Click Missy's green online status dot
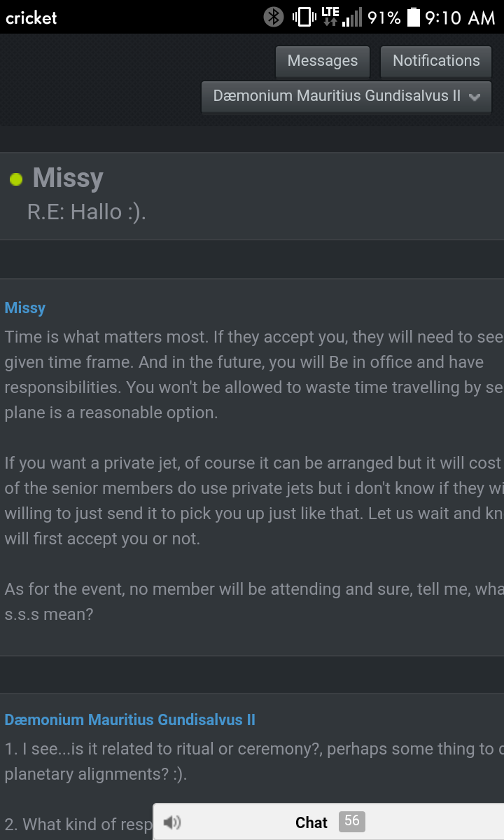This screenshot has width=504, height=840. click(x=16, y=179)
